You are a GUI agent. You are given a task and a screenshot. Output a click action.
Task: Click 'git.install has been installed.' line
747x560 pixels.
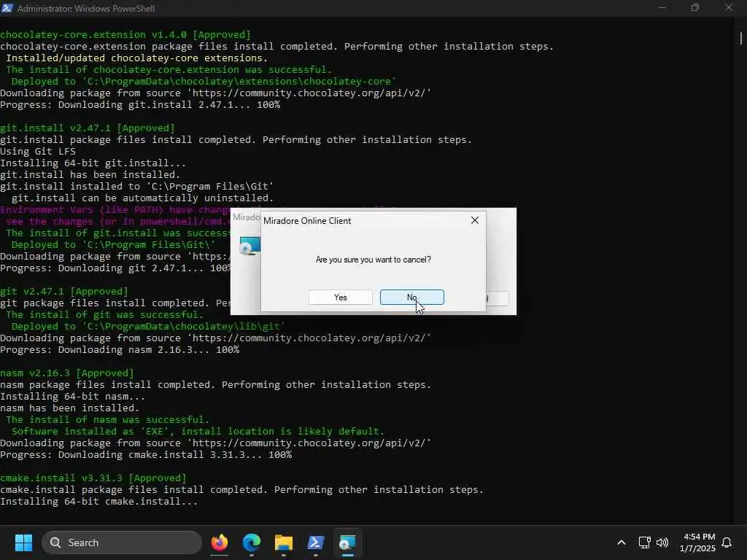[x=90, y=175]
